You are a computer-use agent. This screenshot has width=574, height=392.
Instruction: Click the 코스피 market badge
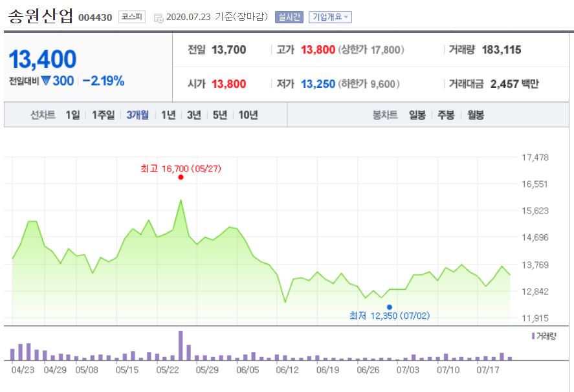pos(132,17)
